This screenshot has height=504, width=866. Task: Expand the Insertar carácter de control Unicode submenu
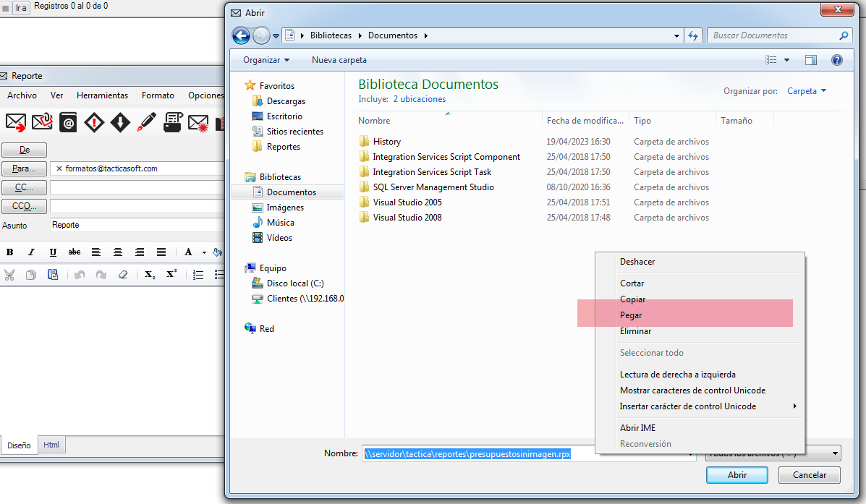point(699,406)
